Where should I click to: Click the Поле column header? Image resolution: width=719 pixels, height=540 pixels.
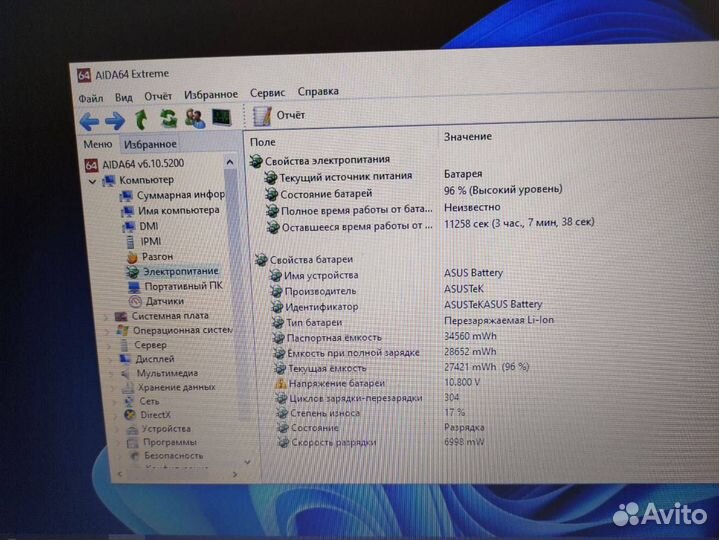263,143
